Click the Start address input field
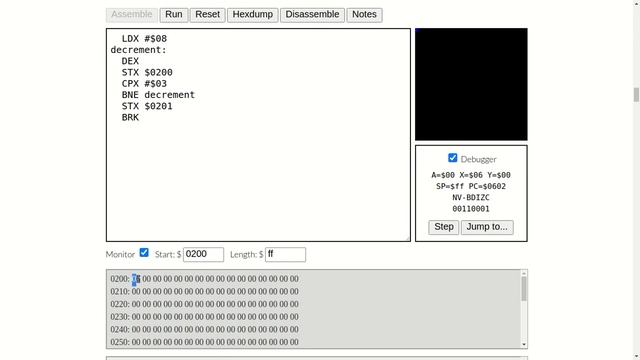640x360 pixels. pyautogui.click(x=203, y=254)
